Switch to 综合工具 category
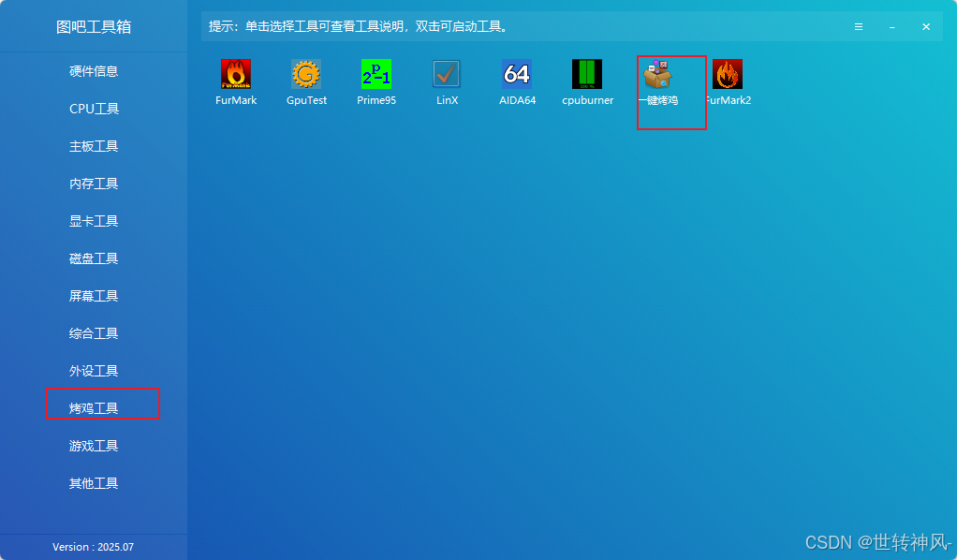 point(94,333)
